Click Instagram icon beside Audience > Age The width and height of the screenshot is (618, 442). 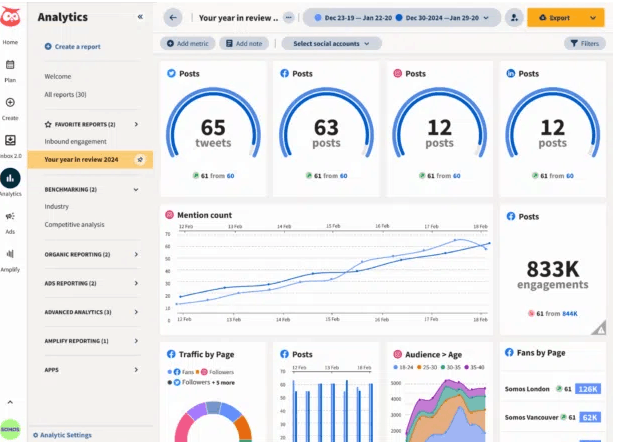click(x=398, y=354)
